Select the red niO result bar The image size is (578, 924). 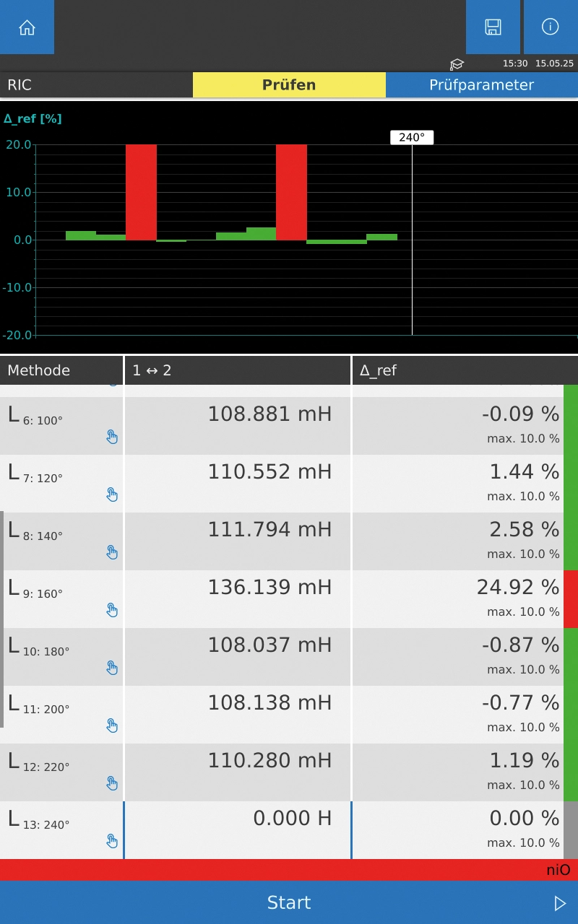click(x=289, y=870)
